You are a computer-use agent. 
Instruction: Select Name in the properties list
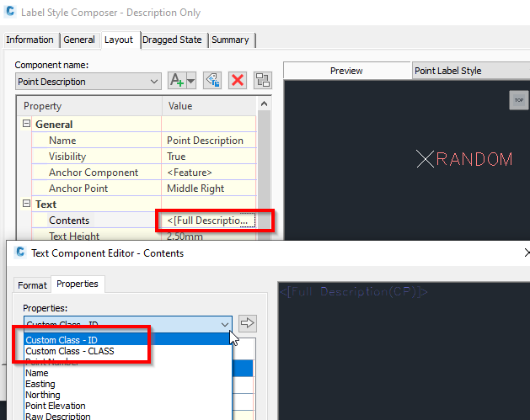click(x=128, y=373)
